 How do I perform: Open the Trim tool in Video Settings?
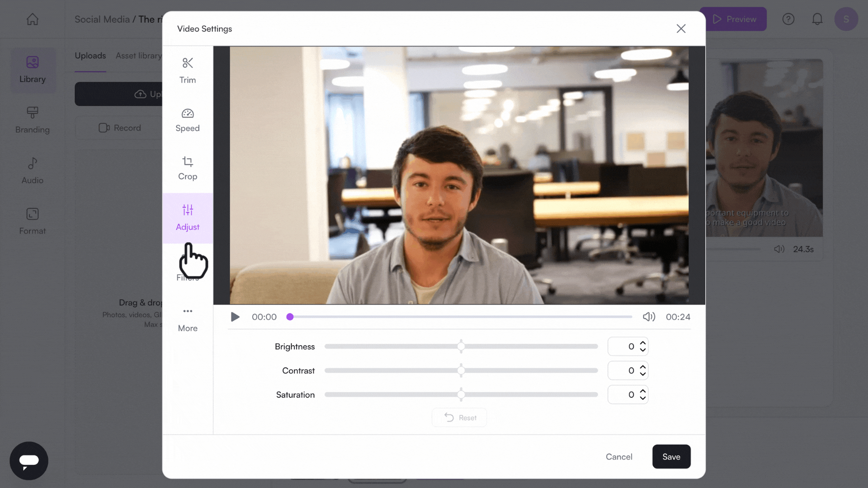188,70
